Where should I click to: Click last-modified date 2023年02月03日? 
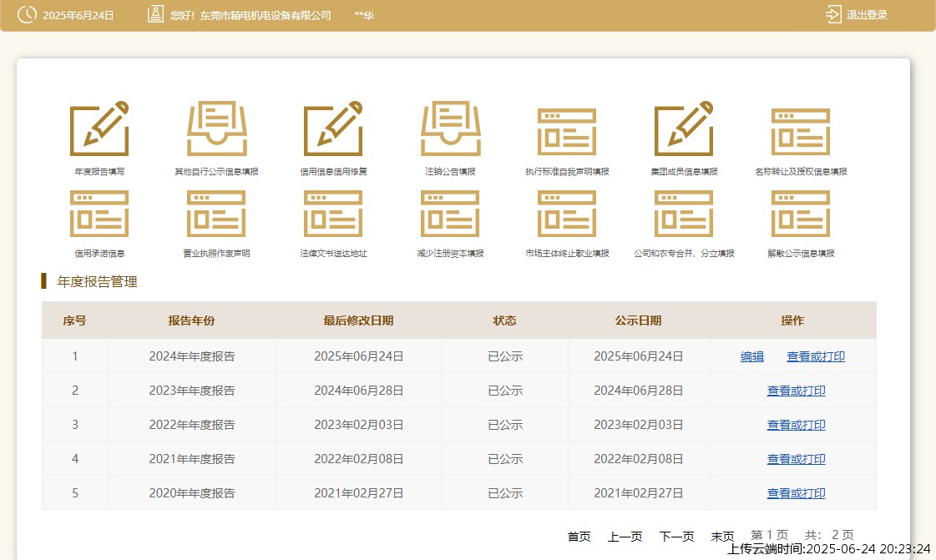[359, 425]
